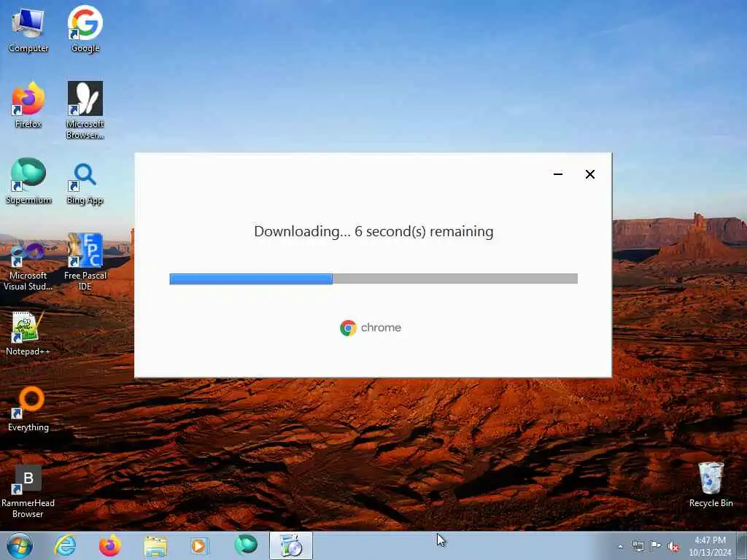Viewport: 747px width, 560px height.
Task: Select the Bing App desktop shortcut
Action: click(85, 184)
